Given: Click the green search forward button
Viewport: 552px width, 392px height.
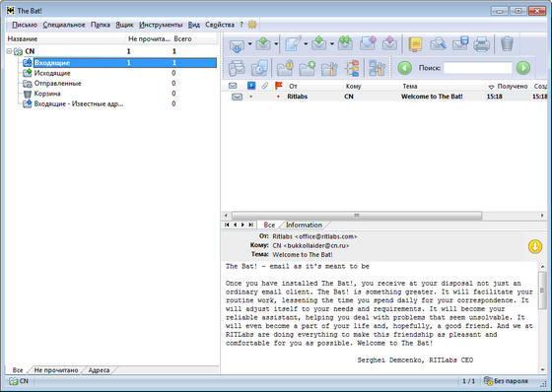Looking at the screenshot, I should tap(523, 68).
